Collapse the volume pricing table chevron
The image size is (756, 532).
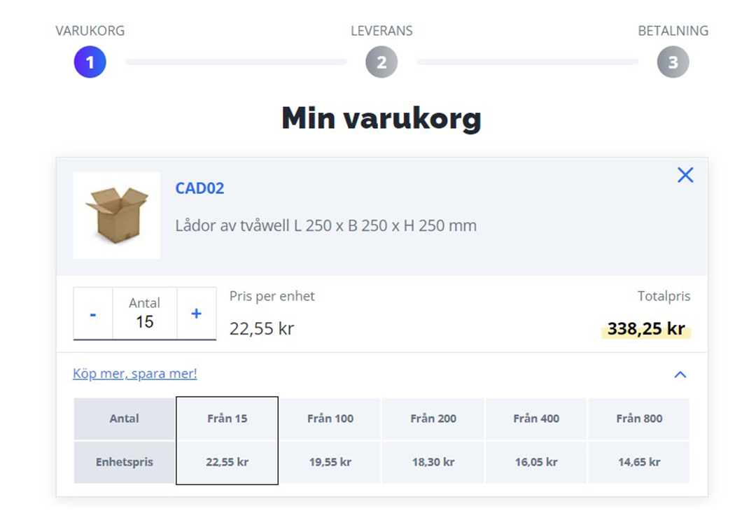click(680, 374)
